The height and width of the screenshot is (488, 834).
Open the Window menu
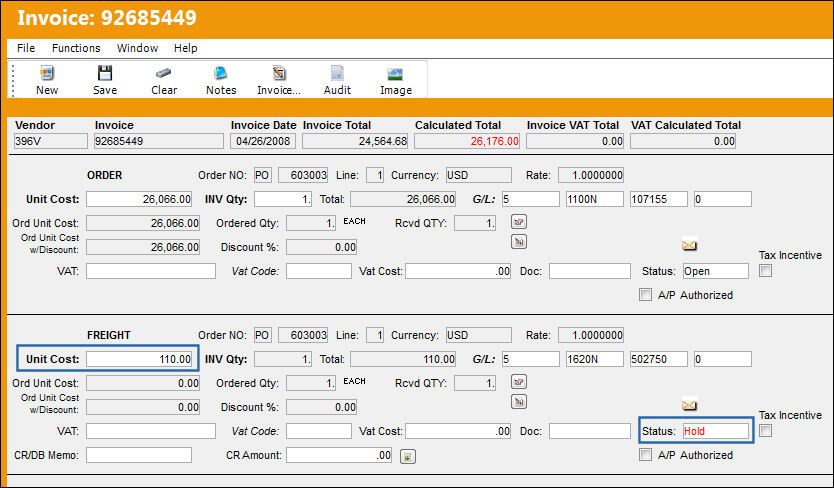pyautogui.click(x=137, y=48)
